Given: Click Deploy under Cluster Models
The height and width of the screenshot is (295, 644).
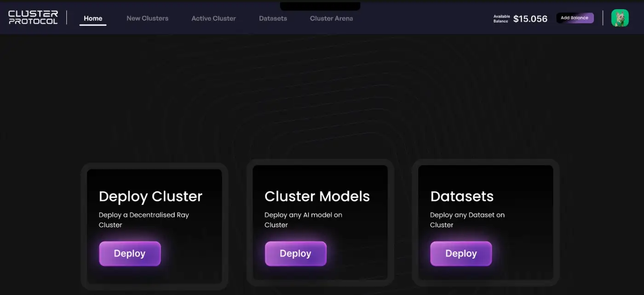Looking at the screenshot, I should [x=295, y=254].
